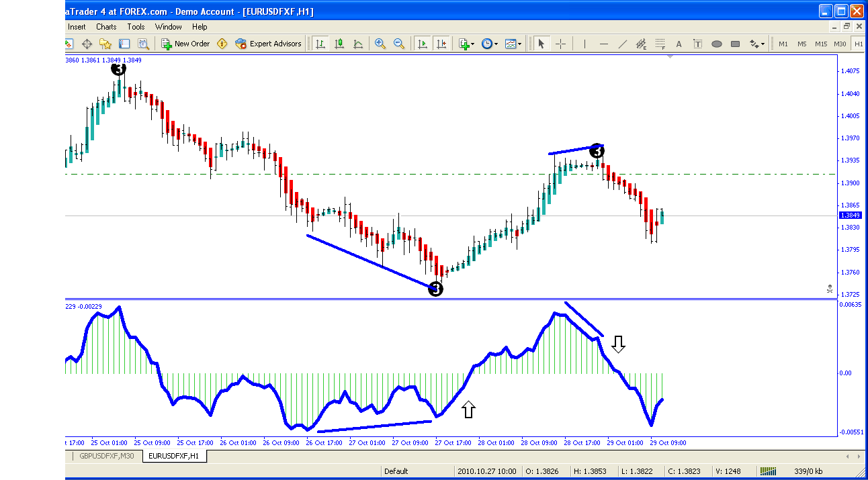Select the Crosshair tool
The image size is (868, 480).
(x=561, y=43)
